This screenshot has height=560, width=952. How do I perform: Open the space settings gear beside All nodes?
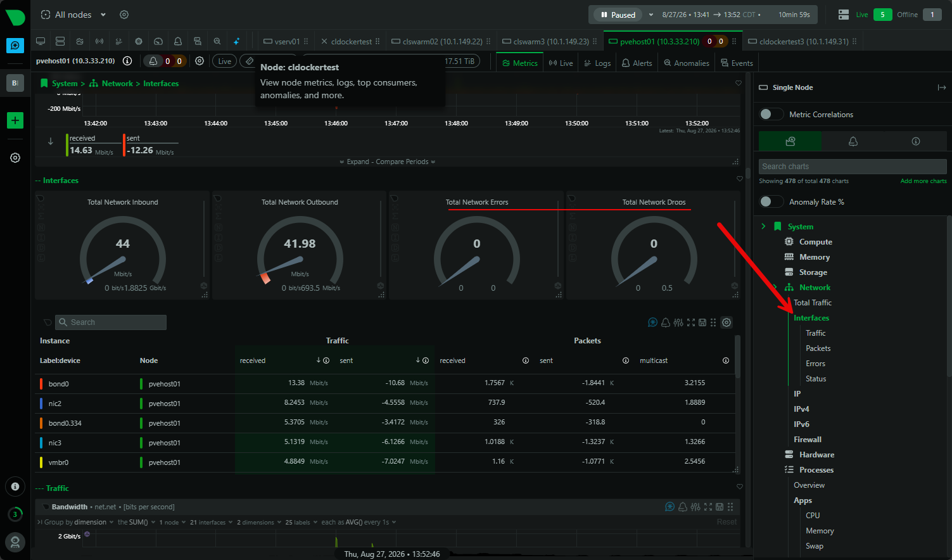coord(124,15)
